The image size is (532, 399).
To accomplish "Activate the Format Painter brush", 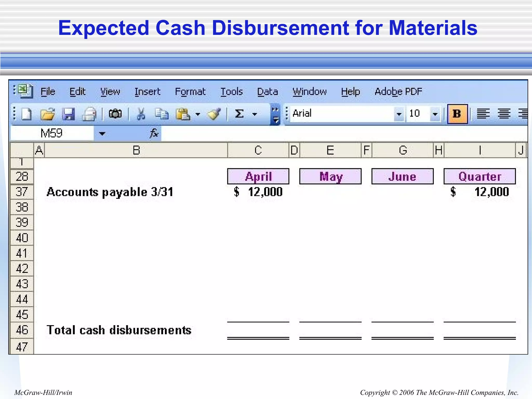I will (214, 114).
